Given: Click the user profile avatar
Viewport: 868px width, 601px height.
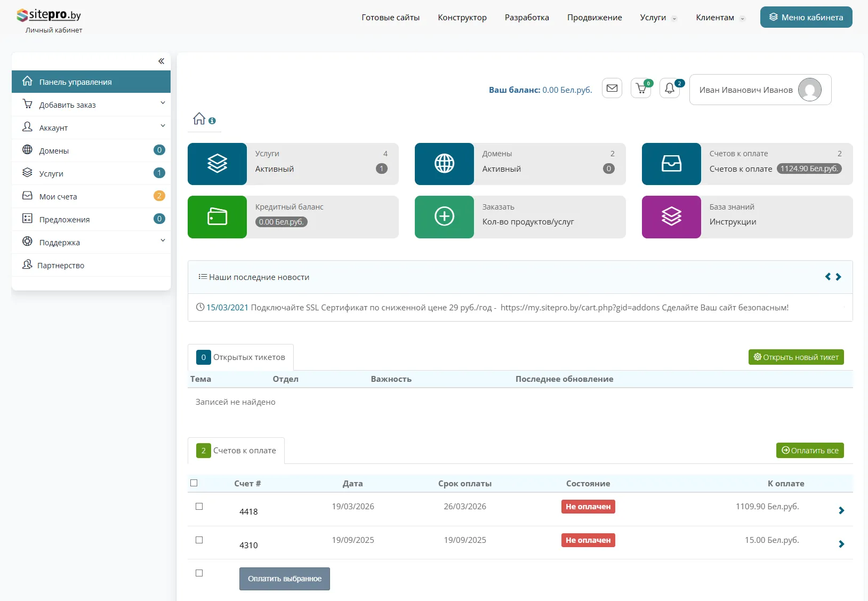Looking at the screenshot, I should coord(809,90).
